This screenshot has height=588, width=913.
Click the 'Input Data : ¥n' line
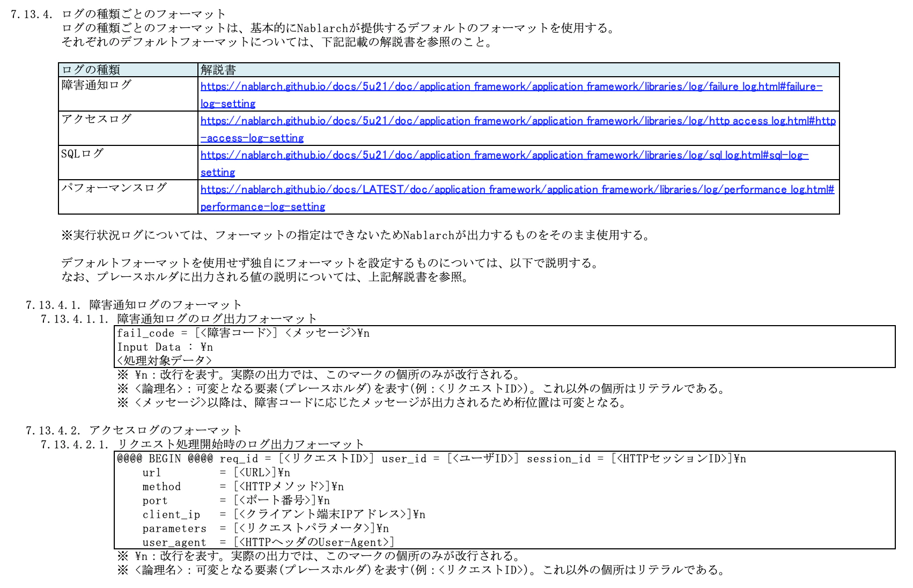165,347
